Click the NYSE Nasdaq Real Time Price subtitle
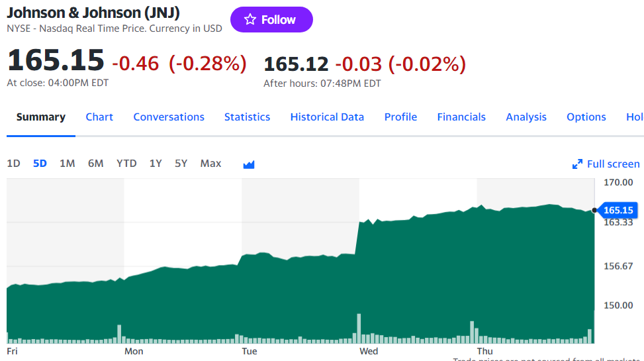 [115, 28]
